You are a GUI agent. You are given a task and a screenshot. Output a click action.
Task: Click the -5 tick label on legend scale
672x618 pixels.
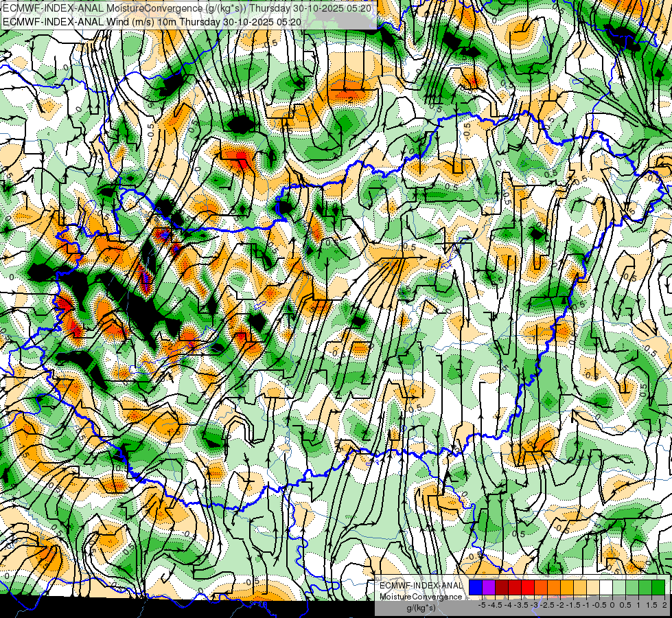tap(482, 605)
